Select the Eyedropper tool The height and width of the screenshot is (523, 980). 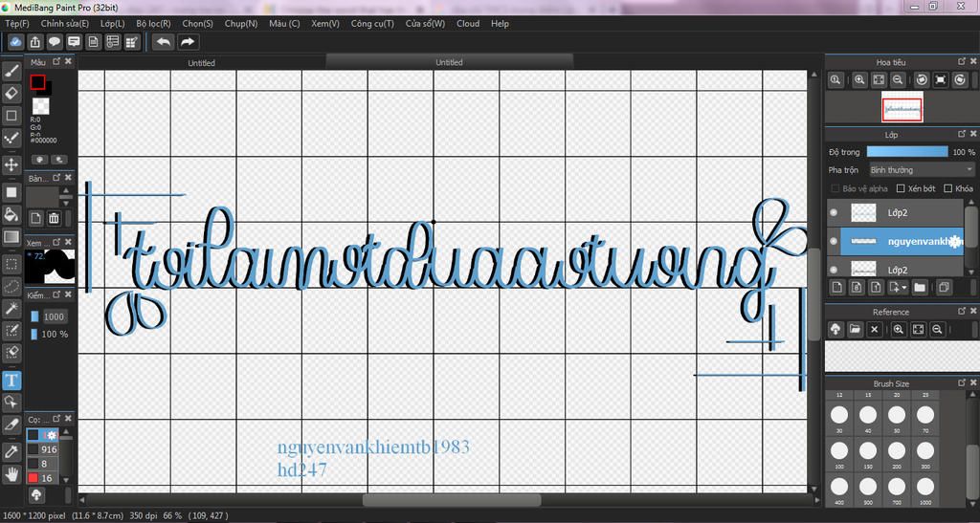pos(11,451)
